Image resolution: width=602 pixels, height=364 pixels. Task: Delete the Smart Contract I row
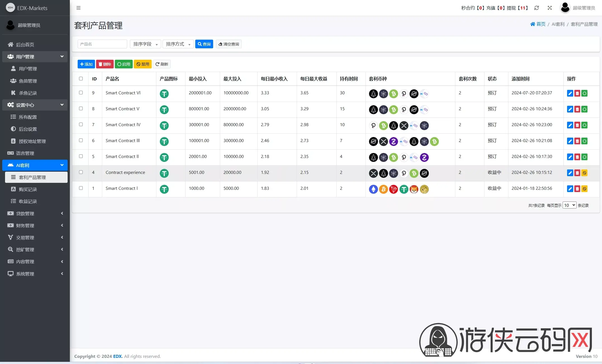(x=577, y=189)
